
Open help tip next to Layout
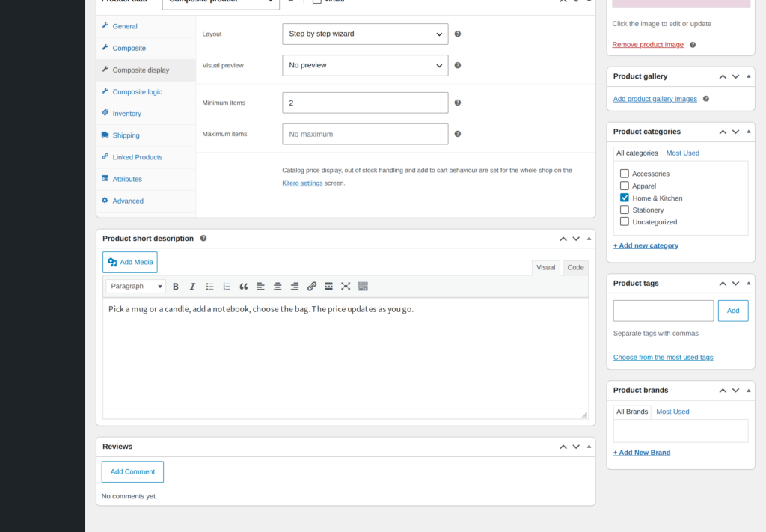[x=458, y=34]
